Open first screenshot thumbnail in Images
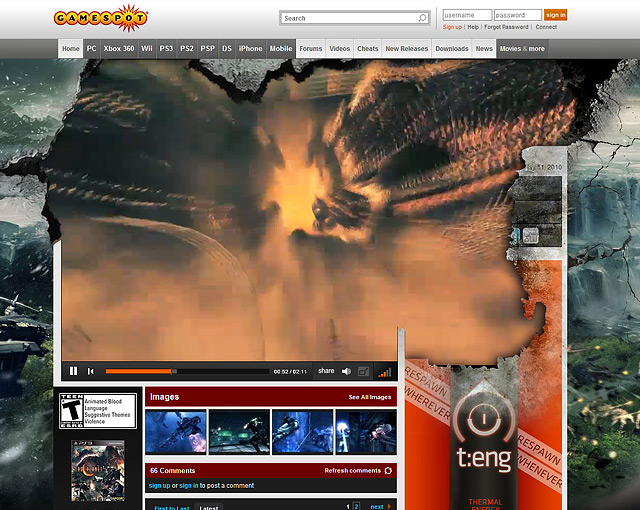Viewport: 640px width, 510px height. pyautogui.click(x=176, y=432)
